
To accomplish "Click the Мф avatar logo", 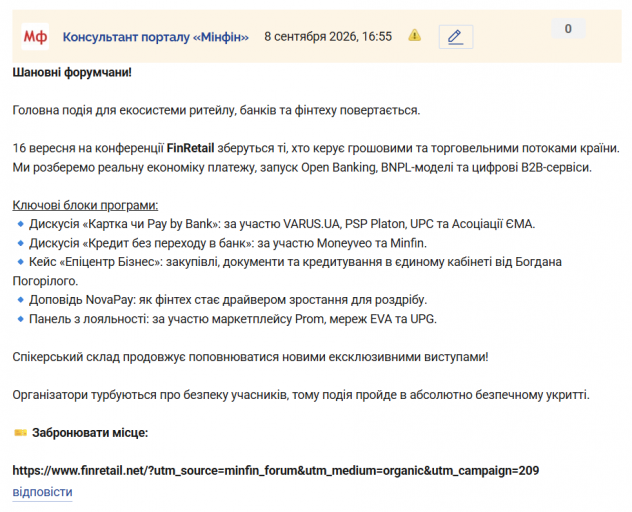I will click(35, 37).
